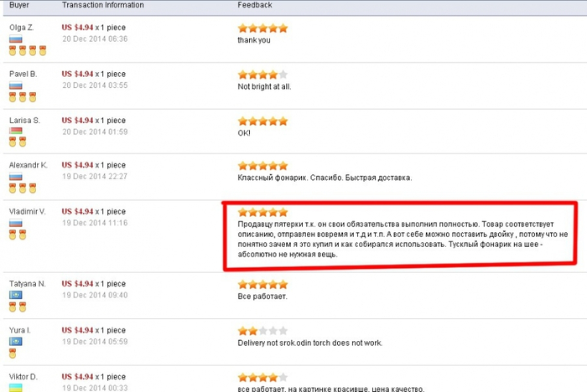Viewport: 587px width, 392px height.
Task: Click the Tatyana N. buyer name
Action: (28, 284)
